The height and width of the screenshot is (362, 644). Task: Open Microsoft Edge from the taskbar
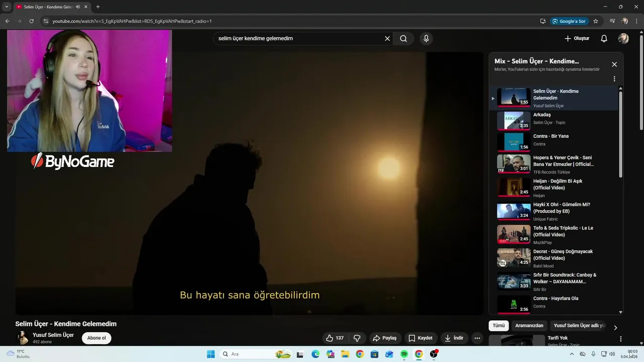(x=315, y=354)
